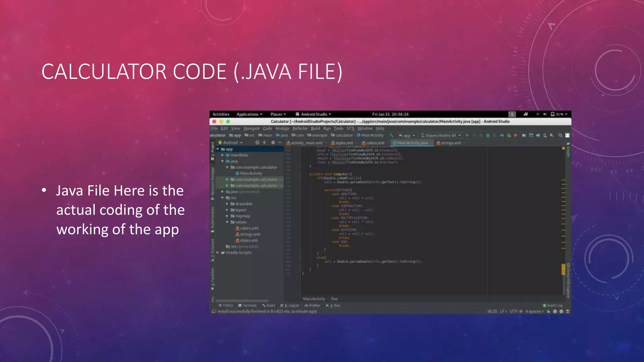Expand the manifests folder

pos(222,155)
